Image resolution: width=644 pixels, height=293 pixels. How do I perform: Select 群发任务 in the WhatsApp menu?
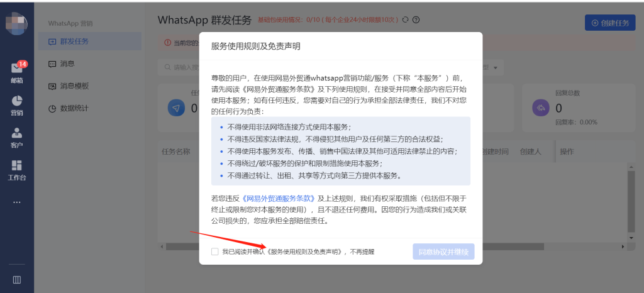pyautogui.click(x=74, y=41)
